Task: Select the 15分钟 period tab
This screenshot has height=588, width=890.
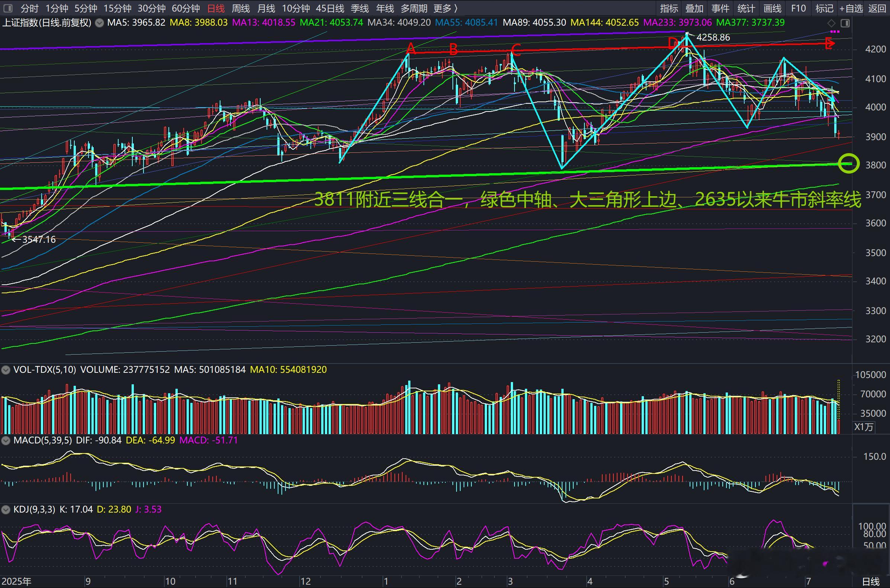Action: click(117, 8)
